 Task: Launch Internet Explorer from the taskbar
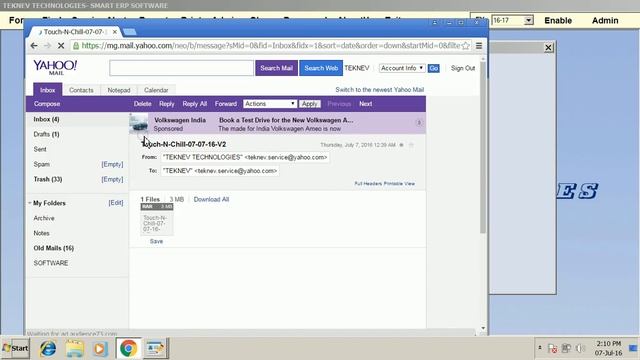pos(48,348)
